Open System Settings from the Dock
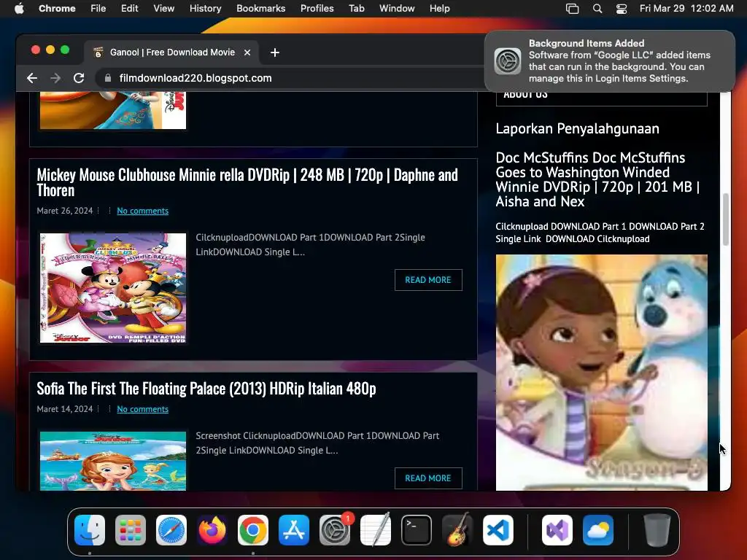The width and height of the screenshot is (747, 560). (x=334, y=530)
